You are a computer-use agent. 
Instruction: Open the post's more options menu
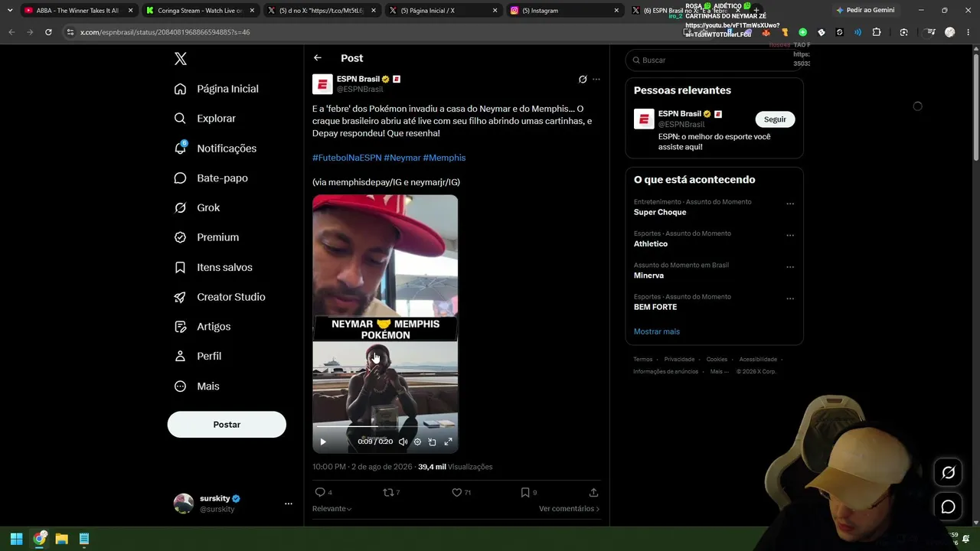point(596,80)
